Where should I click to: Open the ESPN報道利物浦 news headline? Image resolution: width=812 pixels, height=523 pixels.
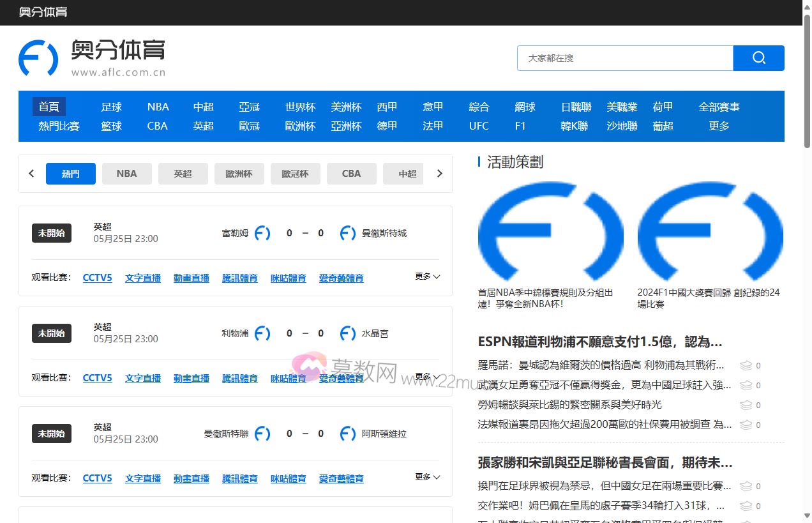tap(599, 342)
